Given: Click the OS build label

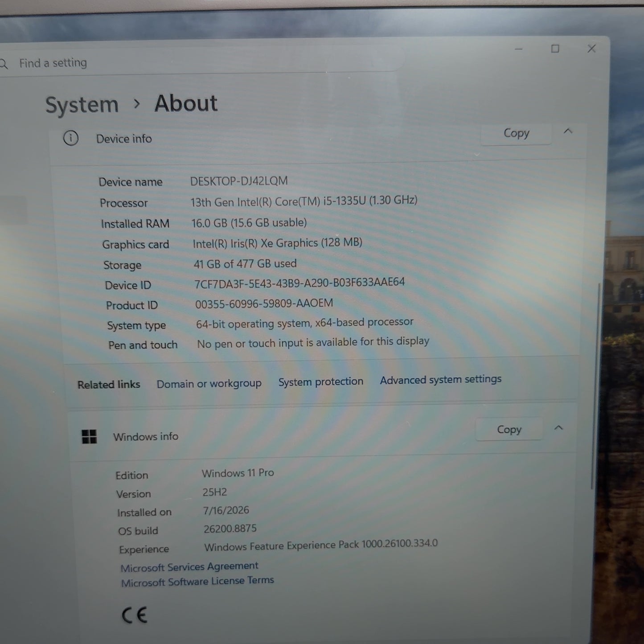Looking at the screenshot, I should [x=138, y=531].
